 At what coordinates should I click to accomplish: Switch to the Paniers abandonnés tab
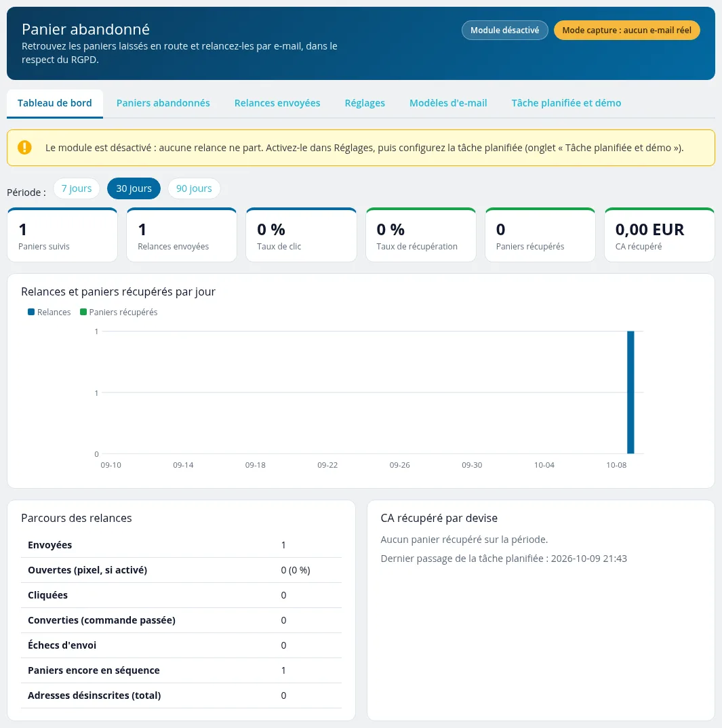pyautogui.click(x=163, y=103)
